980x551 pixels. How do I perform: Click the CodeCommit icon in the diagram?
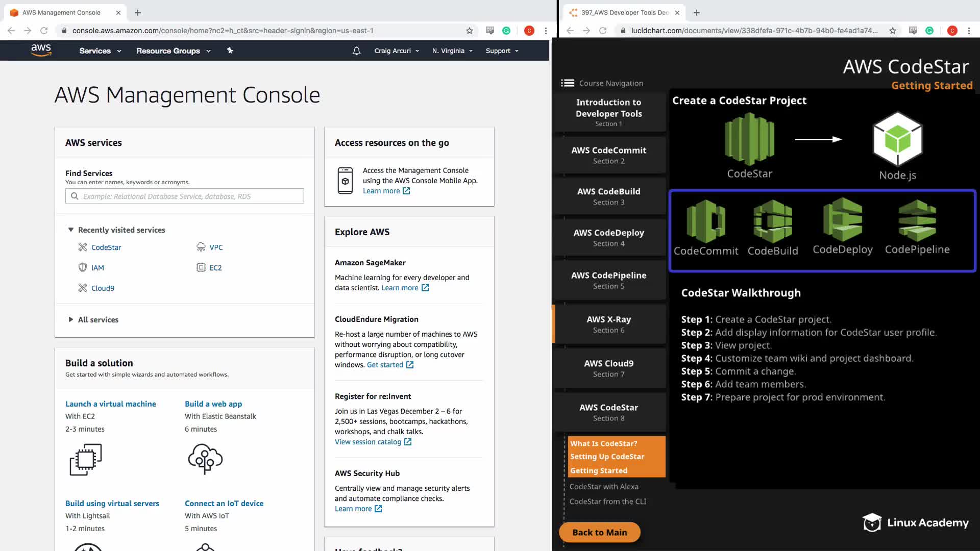(705, 221)
